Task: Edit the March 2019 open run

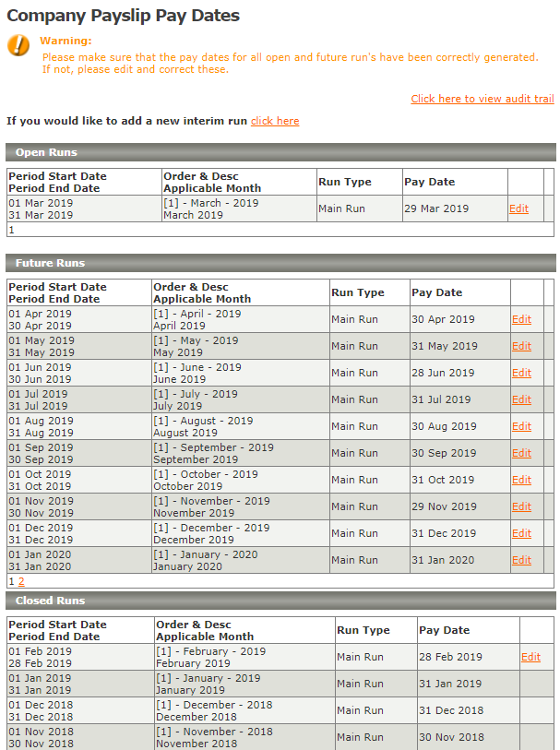Action: tap(518, 208)
